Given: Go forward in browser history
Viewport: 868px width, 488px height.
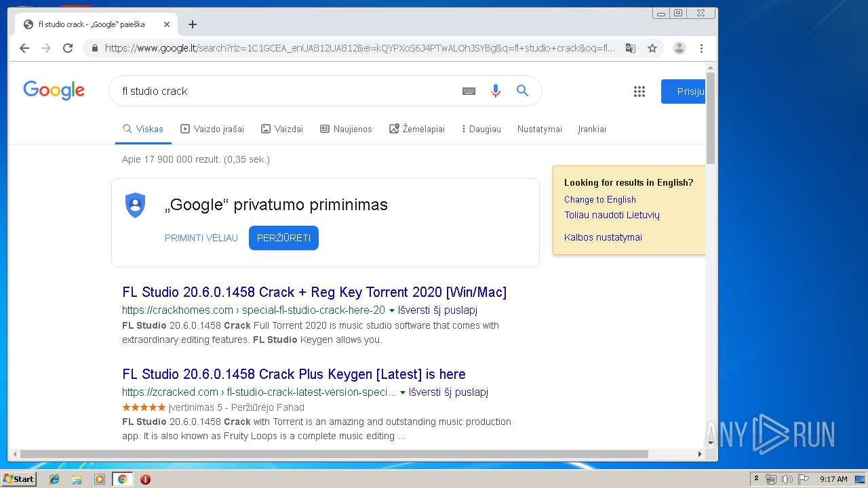Looking at the screenshot, I should (46, 48).
